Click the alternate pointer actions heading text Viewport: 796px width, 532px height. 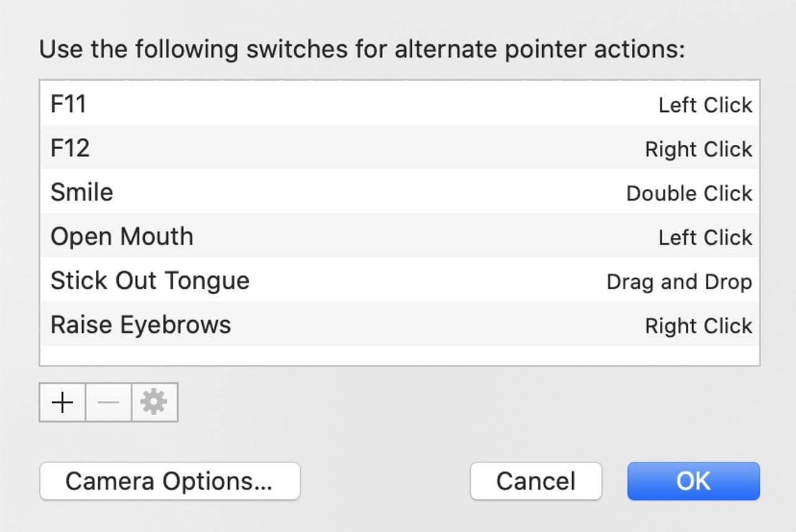pyautogui.click(x=362, y=50)
